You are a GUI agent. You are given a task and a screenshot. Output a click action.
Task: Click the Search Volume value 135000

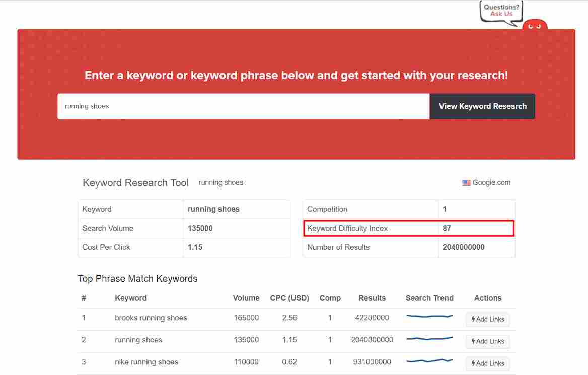(200, 228)
